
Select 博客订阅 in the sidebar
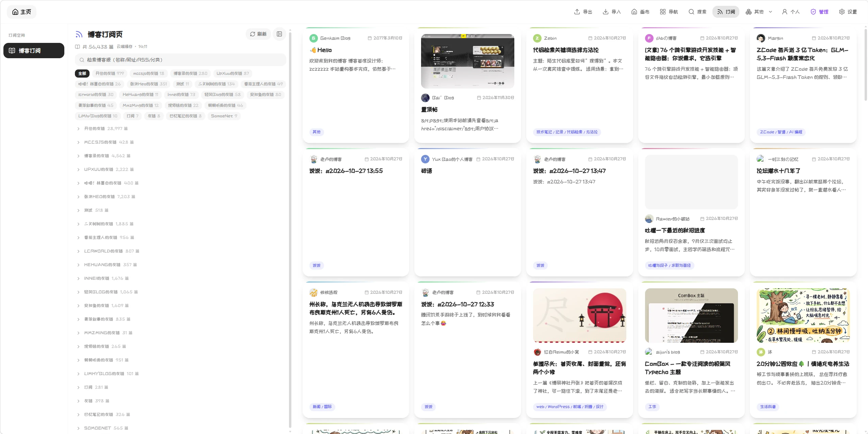click(34, 50)
